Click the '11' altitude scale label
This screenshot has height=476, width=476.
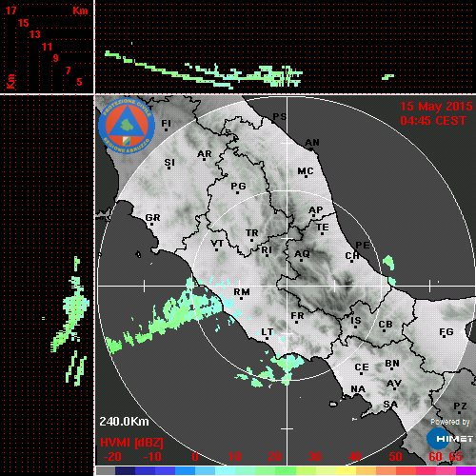click(x=47, y=47)
